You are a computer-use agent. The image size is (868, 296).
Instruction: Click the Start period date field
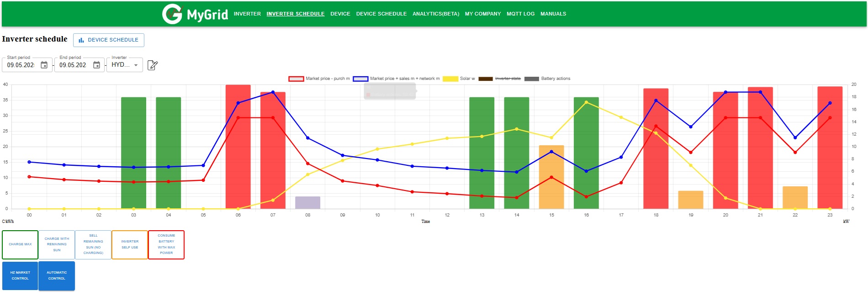[21, 65]
